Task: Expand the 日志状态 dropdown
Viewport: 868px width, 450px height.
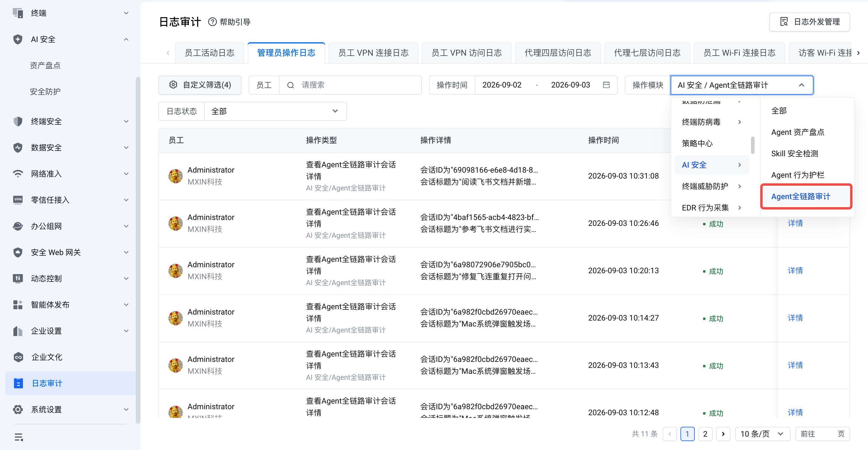Action: pos(276,111)
